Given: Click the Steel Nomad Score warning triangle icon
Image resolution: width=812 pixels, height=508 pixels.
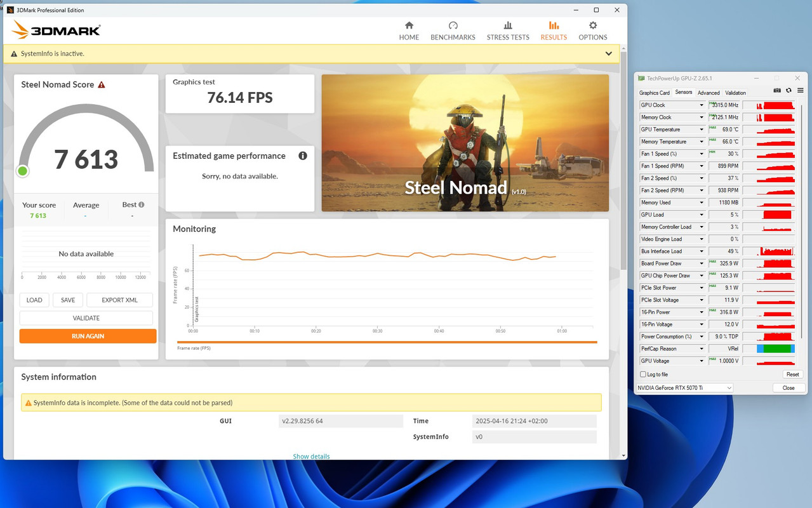Looking at the screenshot, I should coord(102,84).
